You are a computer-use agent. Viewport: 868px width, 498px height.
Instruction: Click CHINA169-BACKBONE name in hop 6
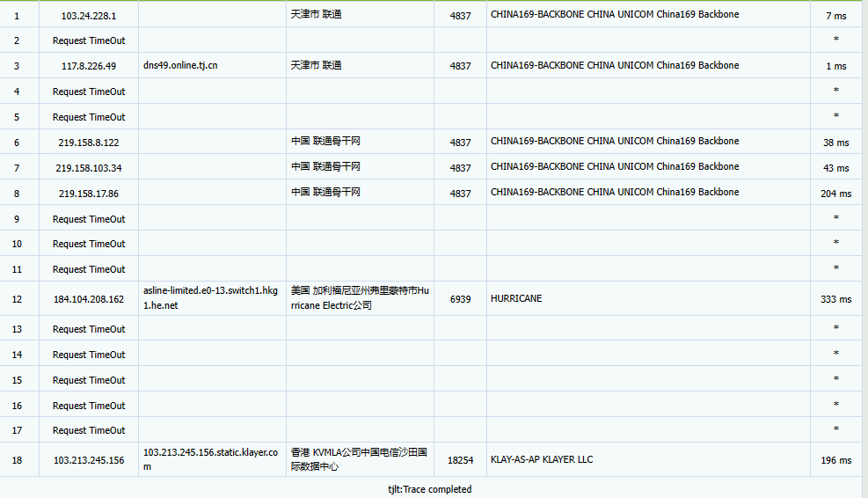(615, 142)
